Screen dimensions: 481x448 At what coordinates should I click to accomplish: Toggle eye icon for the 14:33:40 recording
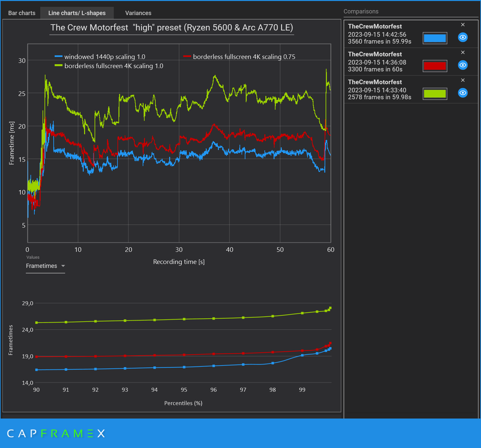point(463,93)
